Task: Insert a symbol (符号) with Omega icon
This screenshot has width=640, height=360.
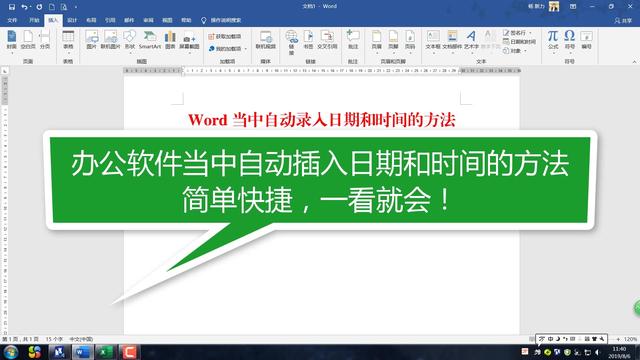Action: point(570,41)
